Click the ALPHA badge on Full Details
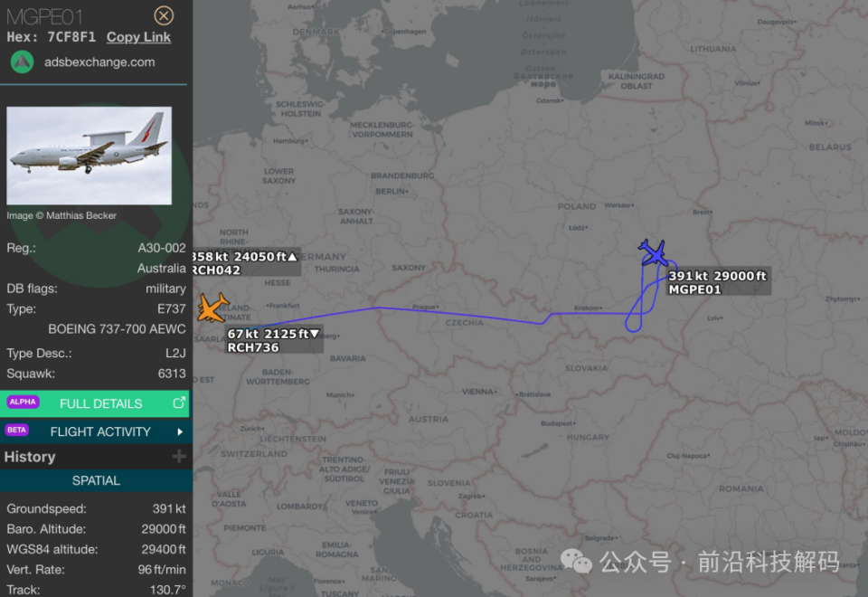This screenshot has width=868, height=597. tap(23, 403)
